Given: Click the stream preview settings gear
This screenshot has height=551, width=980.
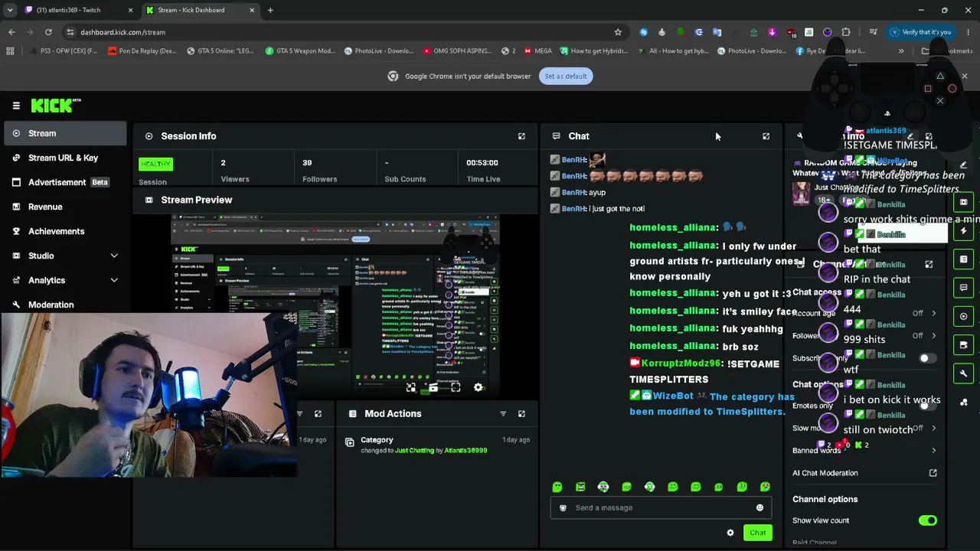Looking at the screenshot, I should 479,388.
